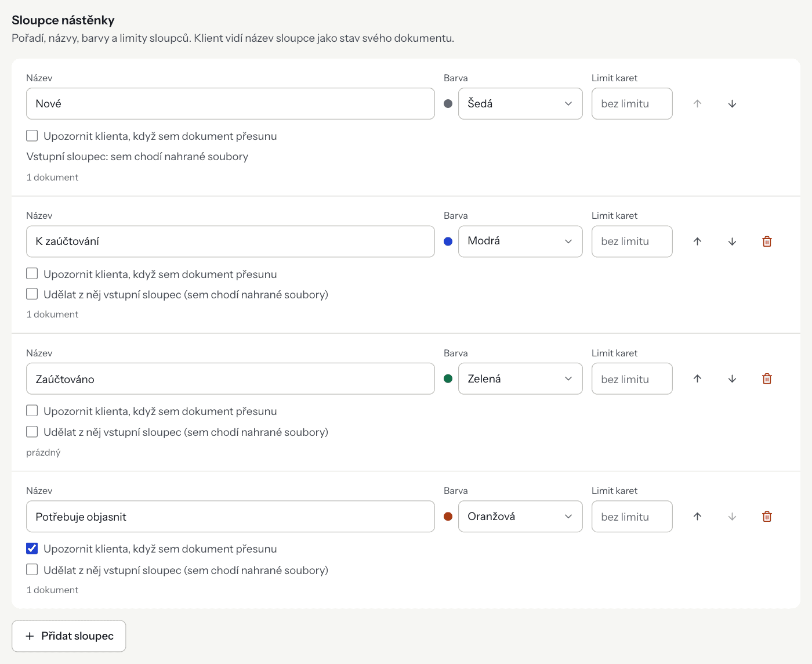The width and height of the screenshot is (812, 664).
Task: Open the Oranžová color dropdown
Action: coord(520,517)
